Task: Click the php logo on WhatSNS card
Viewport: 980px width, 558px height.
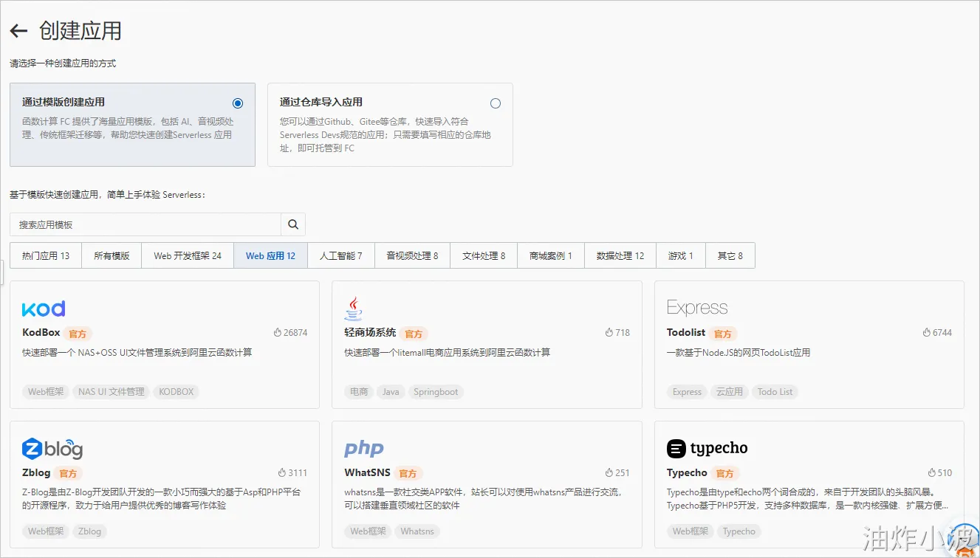Action: click(364, 449)
